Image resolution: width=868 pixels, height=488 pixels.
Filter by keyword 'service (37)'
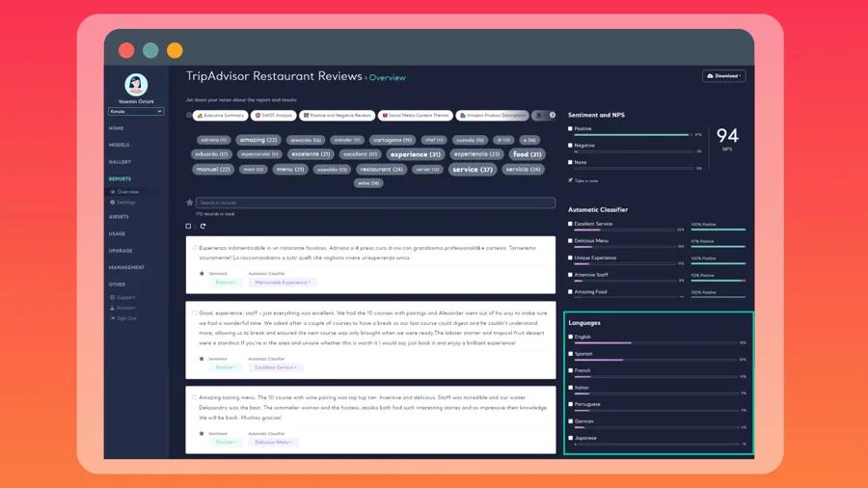click(473, 170)
